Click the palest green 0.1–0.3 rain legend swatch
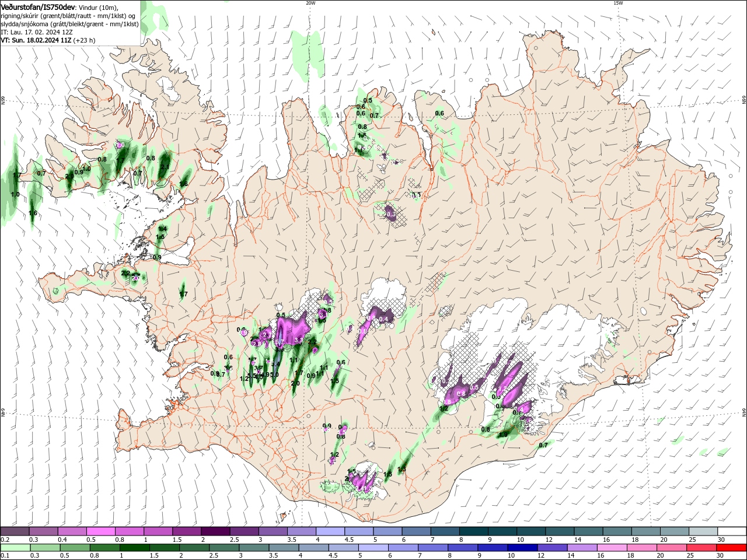 [x=15, y=548]
